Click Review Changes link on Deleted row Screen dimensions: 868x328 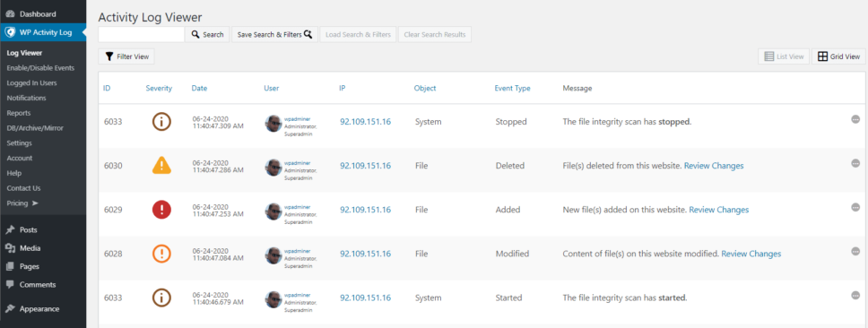click(714, 166)
